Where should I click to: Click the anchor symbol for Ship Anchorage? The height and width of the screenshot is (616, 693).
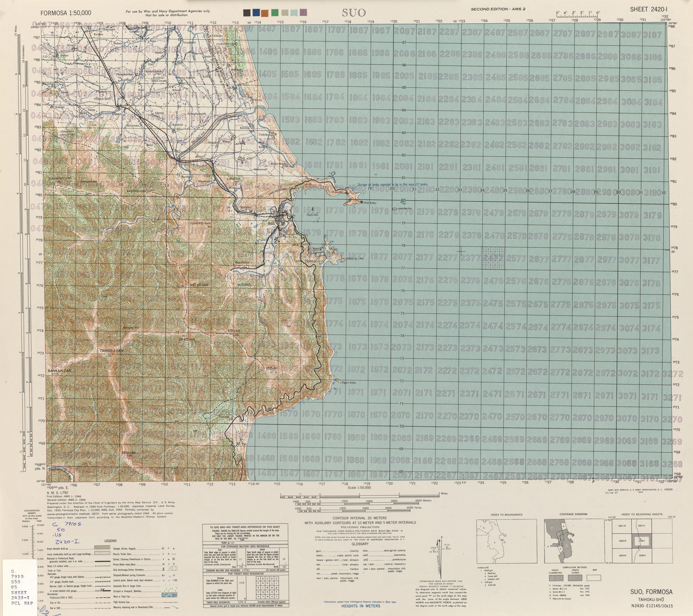(x=163, y=569)
